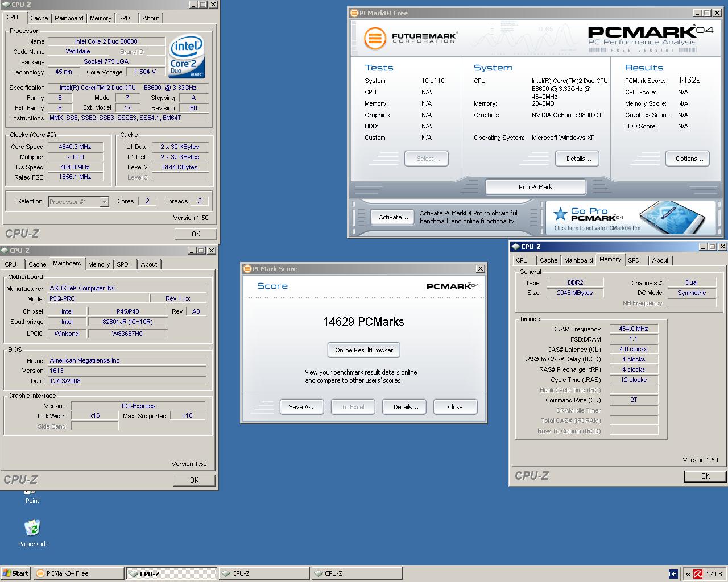Click OK in the CPU-Z CPU window

196,234
